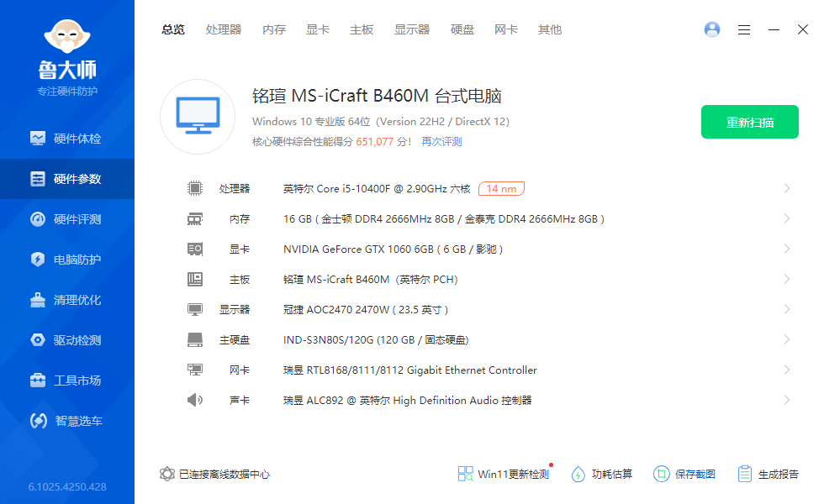Click the AOC2470 2470W monitor text
This screenshot has height=504, width=824.
click(366, 310)
